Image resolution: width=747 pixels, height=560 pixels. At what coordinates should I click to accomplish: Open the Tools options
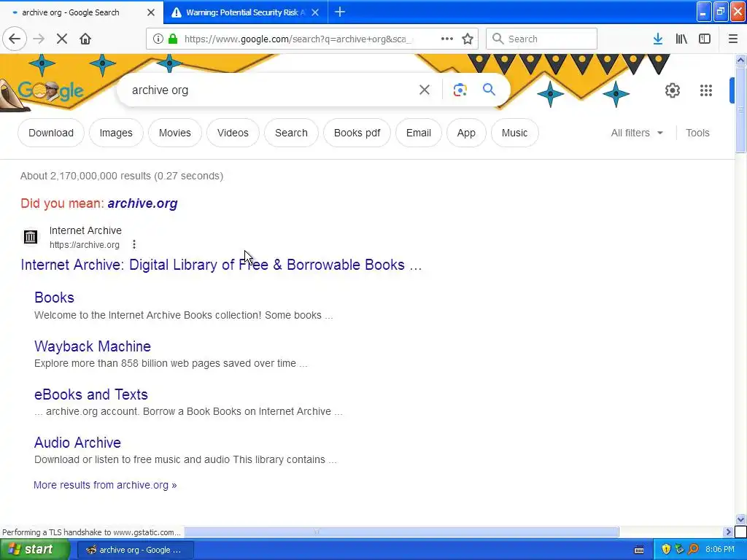point(697,133)
